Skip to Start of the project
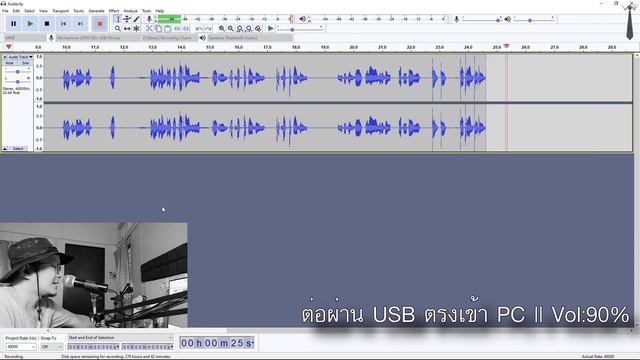 pos(63,24)
